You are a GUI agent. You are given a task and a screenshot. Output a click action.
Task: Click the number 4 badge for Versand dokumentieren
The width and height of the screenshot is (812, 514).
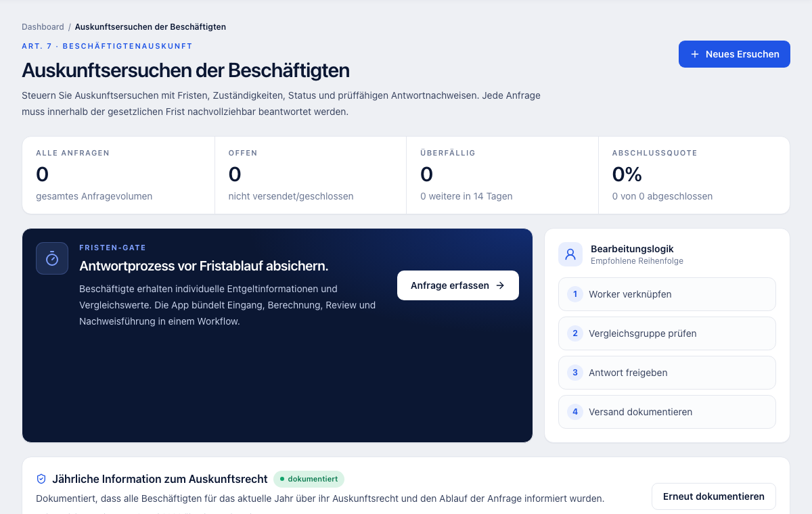(575, 412)
